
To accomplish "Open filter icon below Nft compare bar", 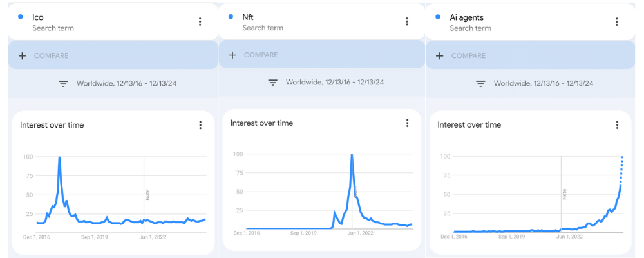I will (272, 83).
